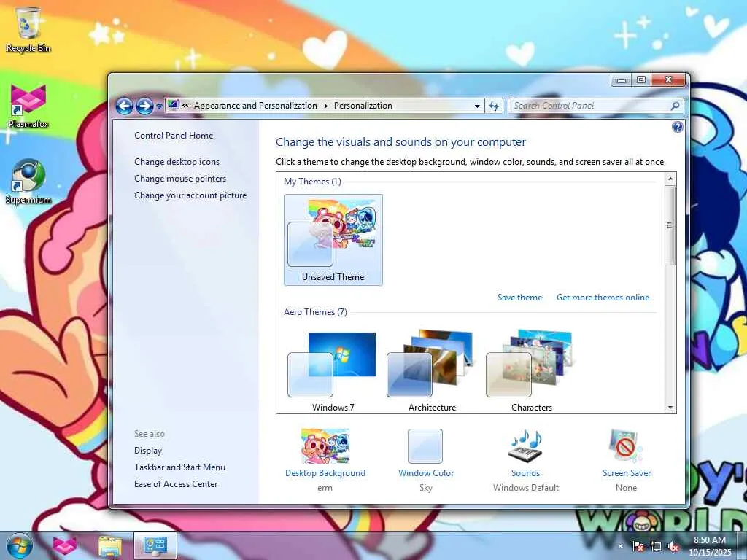This screenshot has height=560, width=747.
Task: Open Action Center flag tray icon
Action: [638, 546]
